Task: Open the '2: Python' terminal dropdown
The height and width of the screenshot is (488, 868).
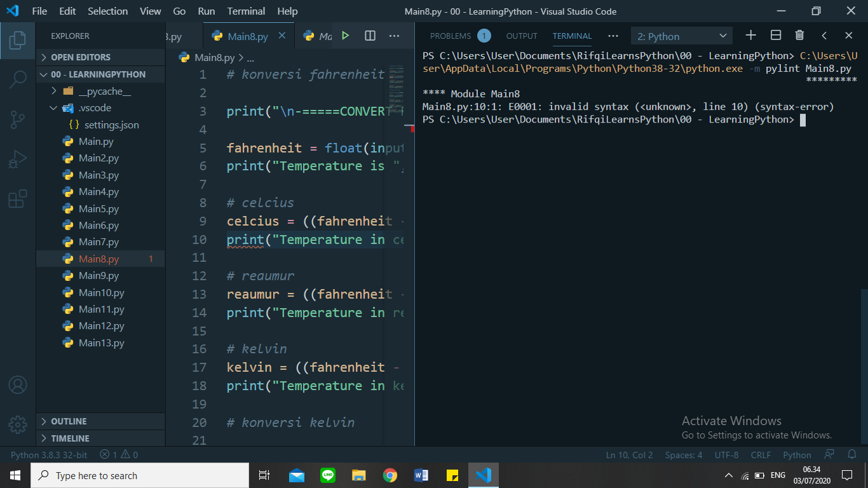Action: click(x=681, y=36)
